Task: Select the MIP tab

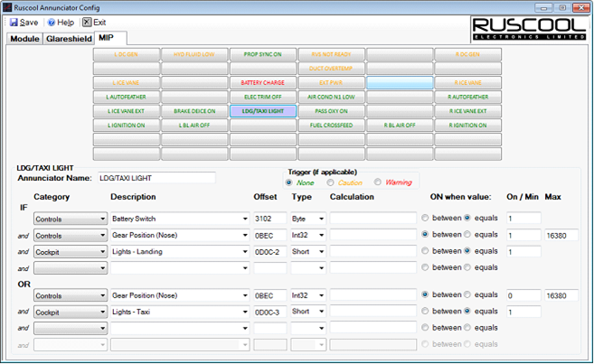Action: pyautogui.click(x=110, y=38)
